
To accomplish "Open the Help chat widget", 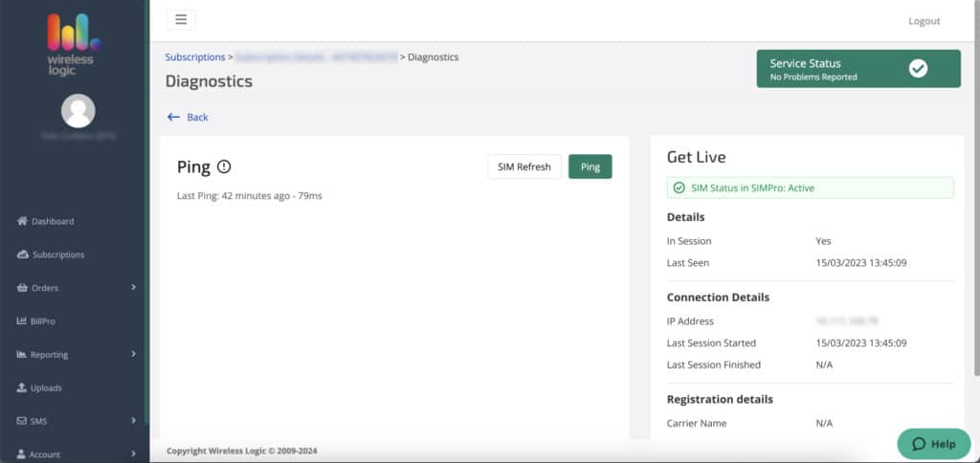I will 933,444.
